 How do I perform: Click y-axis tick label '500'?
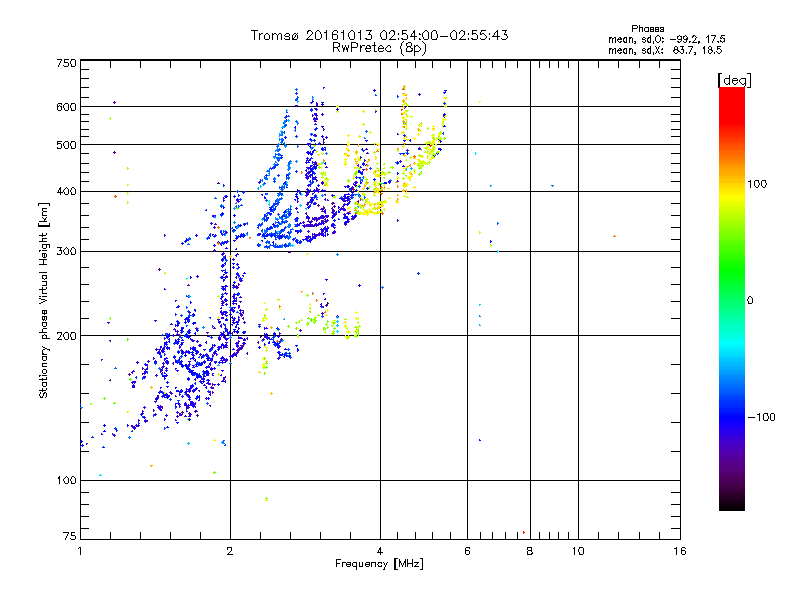coord(67,145)
